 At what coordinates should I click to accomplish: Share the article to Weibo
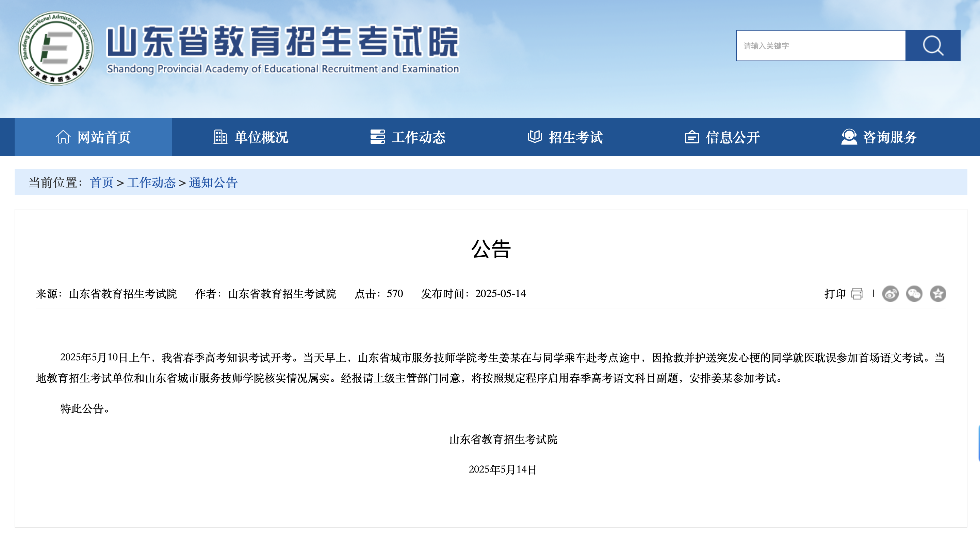click(891, 295)
